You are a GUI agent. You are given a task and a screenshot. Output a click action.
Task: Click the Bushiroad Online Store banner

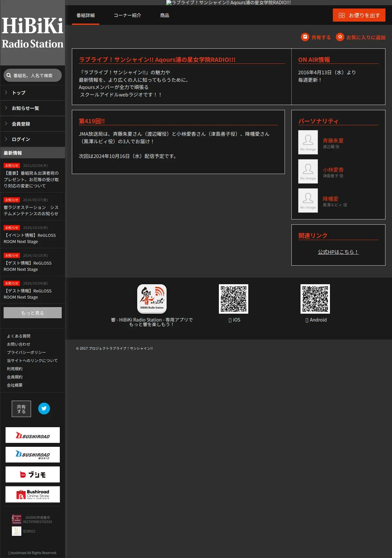click(33, 494)
